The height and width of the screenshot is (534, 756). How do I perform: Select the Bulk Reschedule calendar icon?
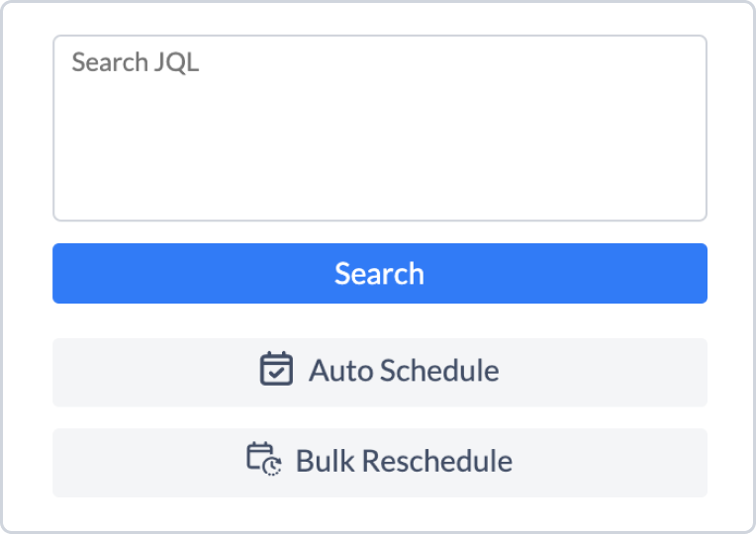pyautogui.click(x=263, y=460)
